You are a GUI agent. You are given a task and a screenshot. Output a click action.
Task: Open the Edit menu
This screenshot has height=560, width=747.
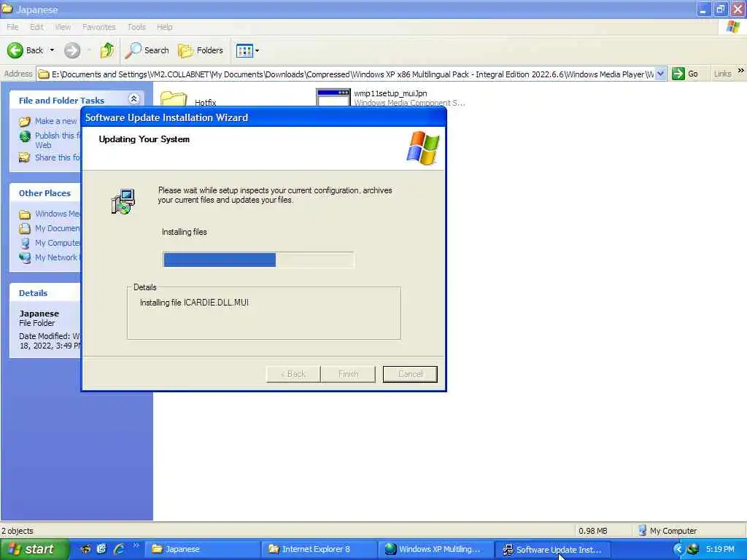(x=36, y=27)
